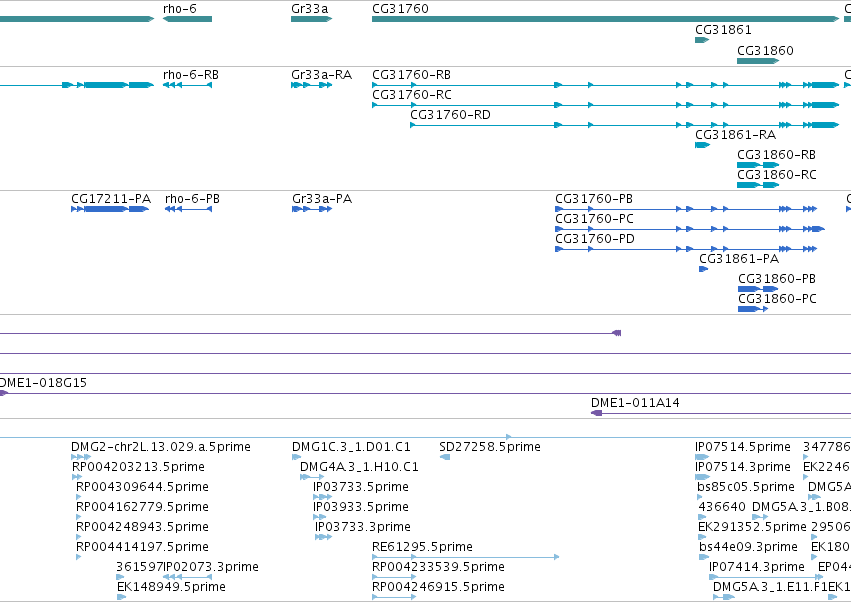Screen dimensions: 851x602
Task: Select the CG31861-RA transcript
Action: coord(702,145)
